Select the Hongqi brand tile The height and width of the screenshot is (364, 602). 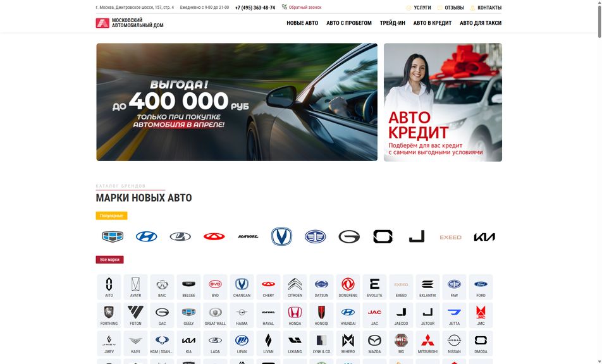point(321,315)
